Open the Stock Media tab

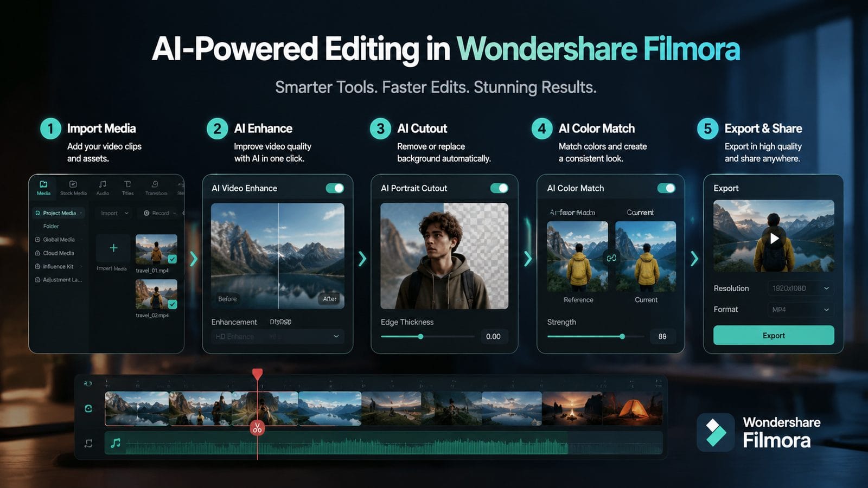point(73,188)
